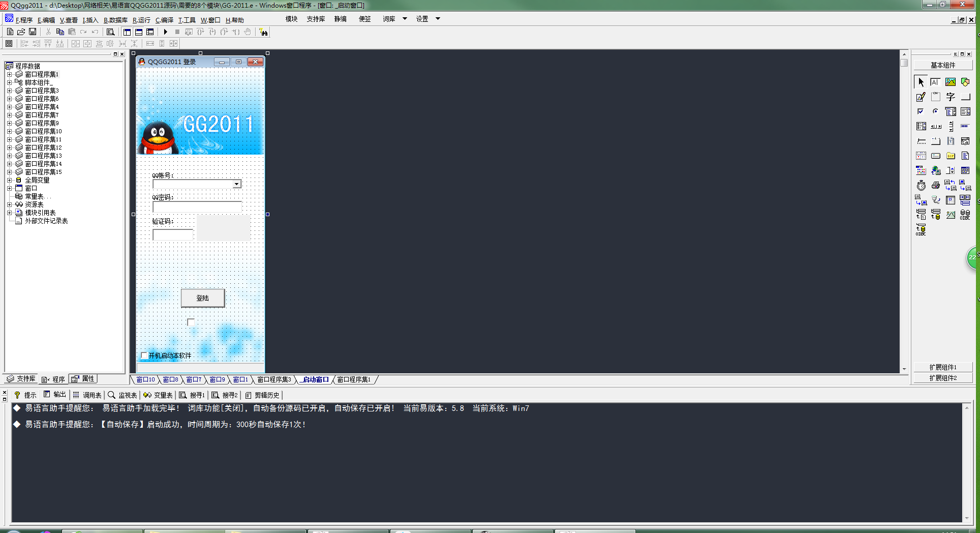
Task: Pick the edit box component
Action: point(935,82)
